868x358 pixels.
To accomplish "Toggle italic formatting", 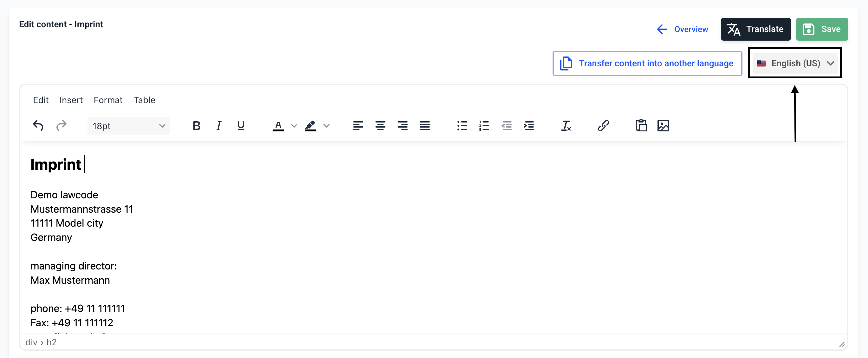I will [219, 125].
